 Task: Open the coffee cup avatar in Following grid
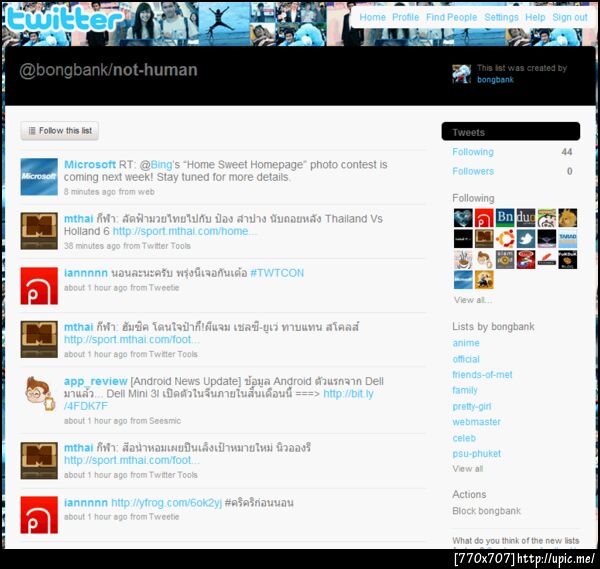coord(463,259)
